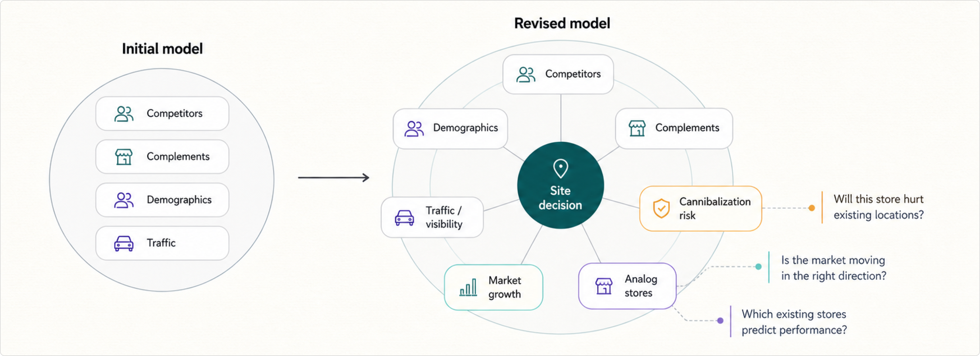
Task: Select the Traffic card in Initial model
Action: pos(163,243)
